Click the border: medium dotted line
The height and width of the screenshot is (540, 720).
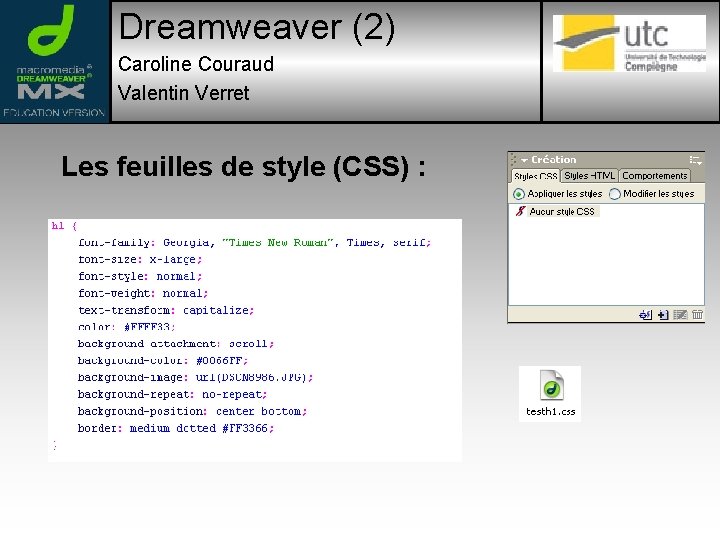[176, 428]
